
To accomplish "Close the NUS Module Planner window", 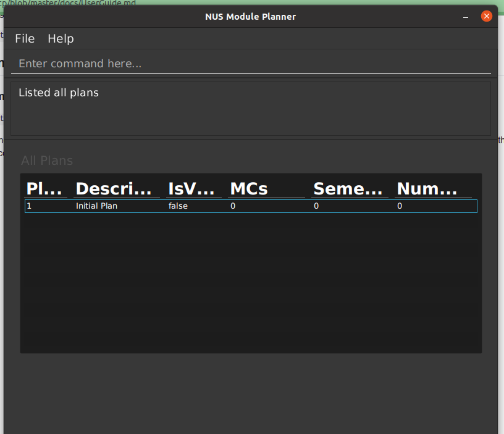I will [486, 16].
